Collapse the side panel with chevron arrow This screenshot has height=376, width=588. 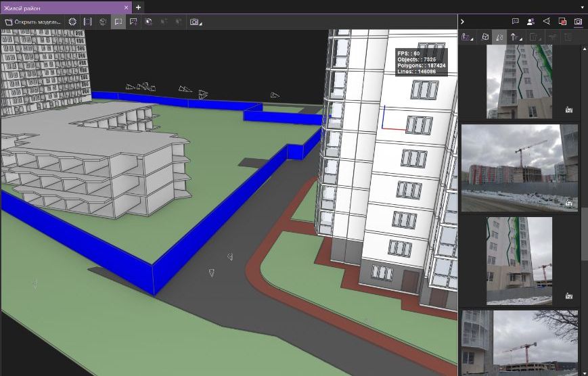click(x=463, y=22)
